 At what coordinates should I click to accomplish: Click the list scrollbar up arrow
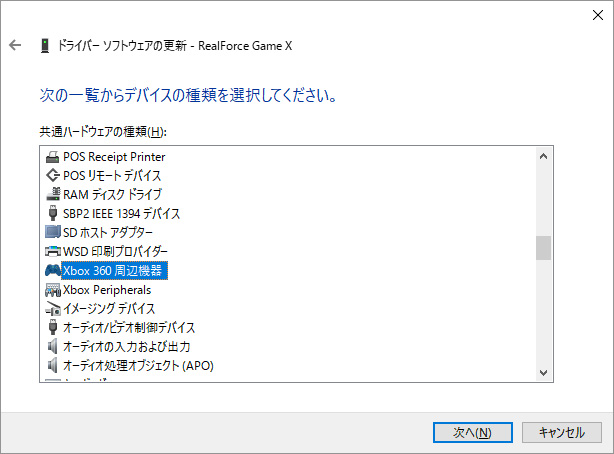[x=544, y=156]
